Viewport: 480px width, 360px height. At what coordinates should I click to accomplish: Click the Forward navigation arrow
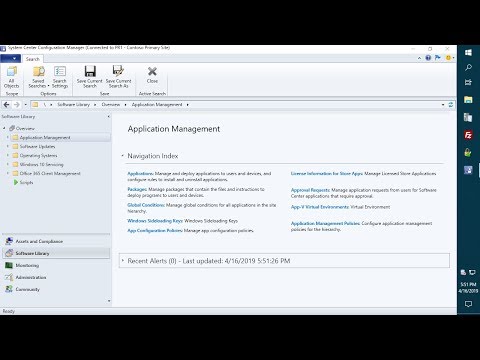point(17,105)
